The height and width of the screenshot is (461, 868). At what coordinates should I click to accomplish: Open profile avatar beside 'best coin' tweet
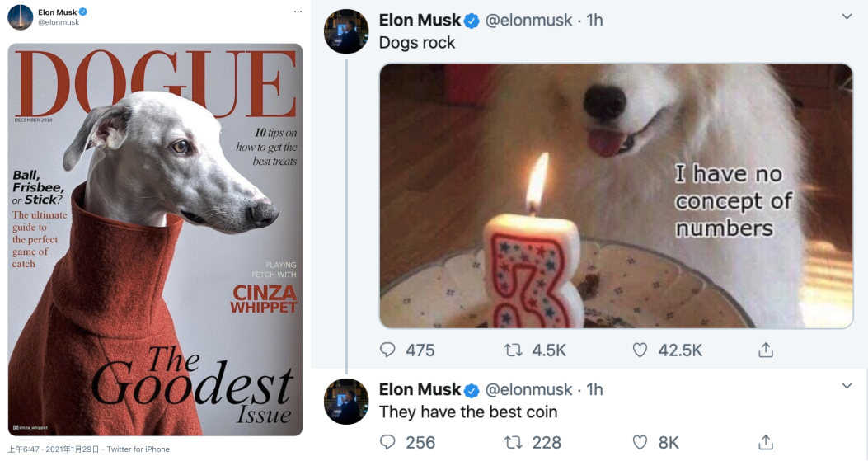pos(346,401)
